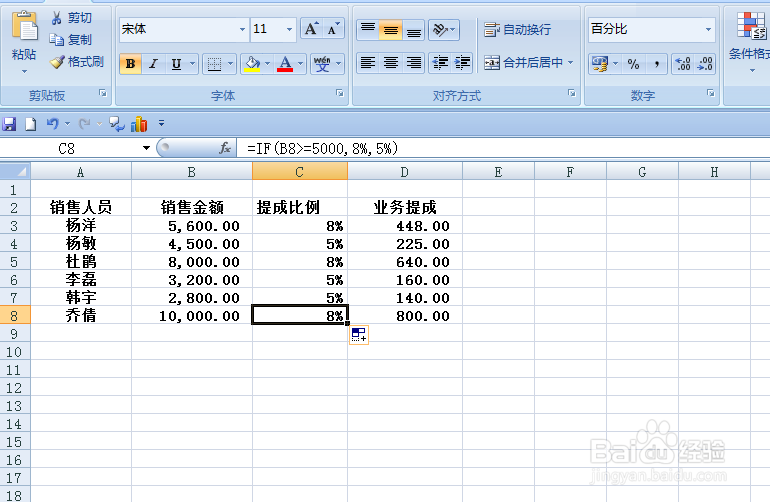Click the Copy (复制) button
770x502 pixels.
tap(71, 40)
